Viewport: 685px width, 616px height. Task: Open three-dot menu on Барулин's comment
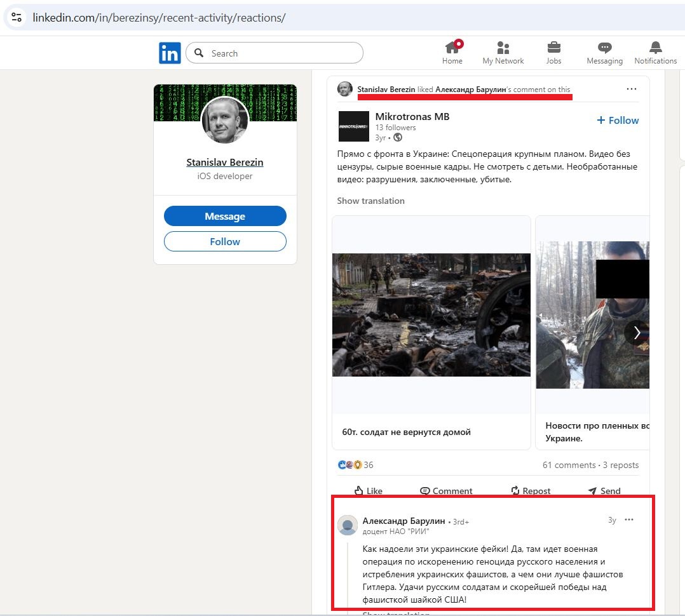[629, 519]
